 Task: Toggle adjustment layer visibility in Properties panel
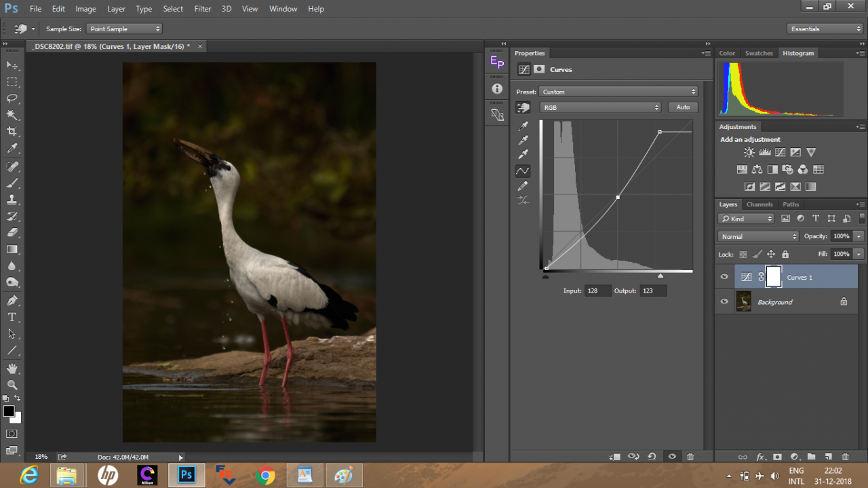(672, 457)
